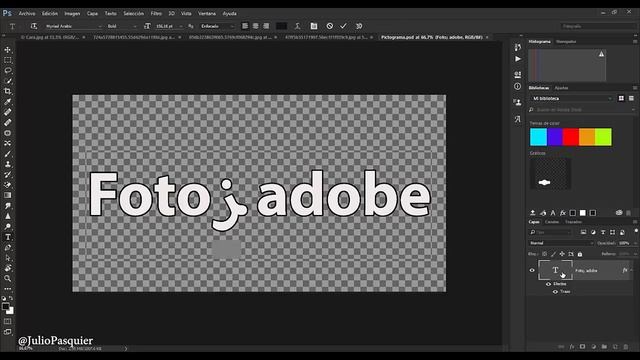This screenshot has width=640, height=360.
Task: Open the extra tools ellipsis
Action: (x=8, y=289)
